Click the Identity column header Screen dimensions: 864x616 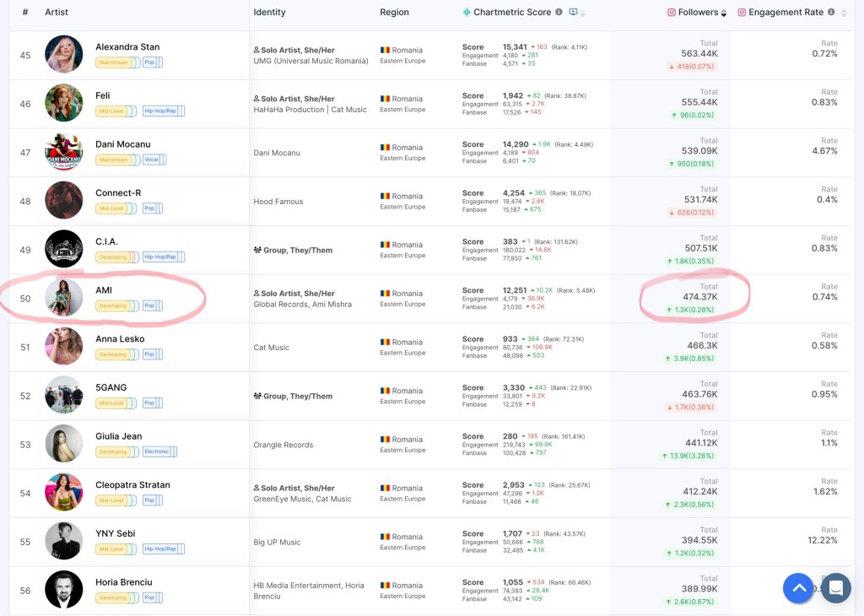pyautogui.click(x=269, y=13)
